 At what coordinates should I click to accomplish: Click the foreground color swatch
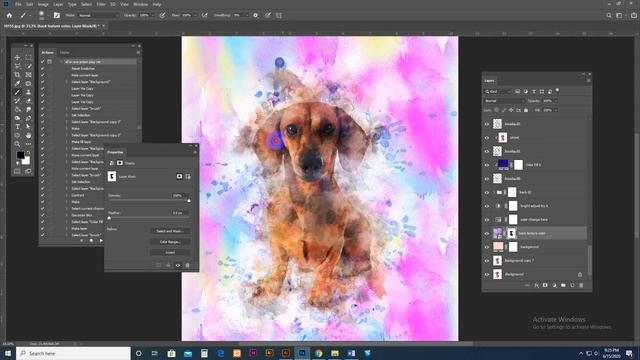(x=20, y=155)
